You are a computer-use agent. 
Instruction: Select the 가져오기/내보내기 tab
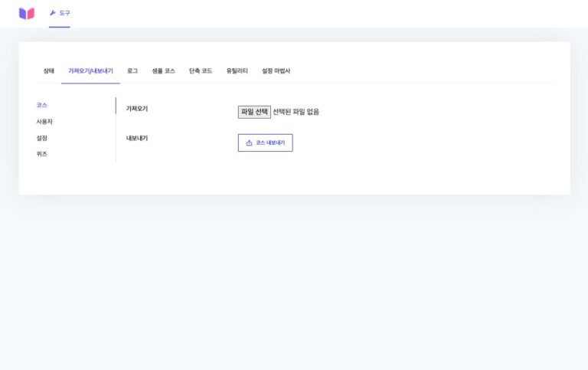pos(90,70)
